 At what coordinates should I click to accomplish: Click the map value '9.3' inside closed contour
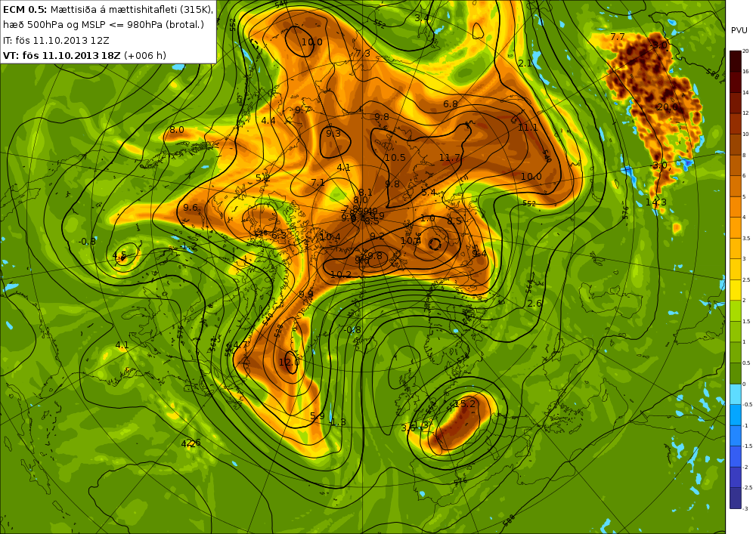tap(333, 134)
